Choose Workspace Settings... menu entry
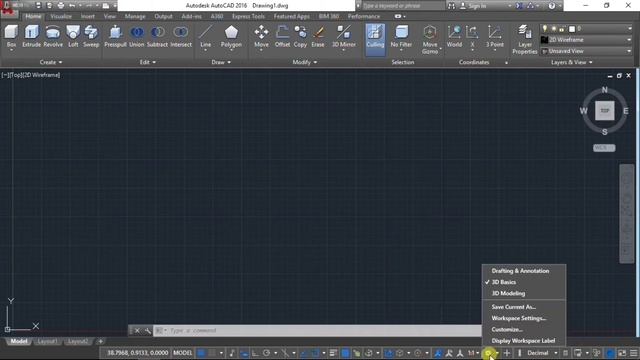Screen dimensions: 640x360 [519, 318]
